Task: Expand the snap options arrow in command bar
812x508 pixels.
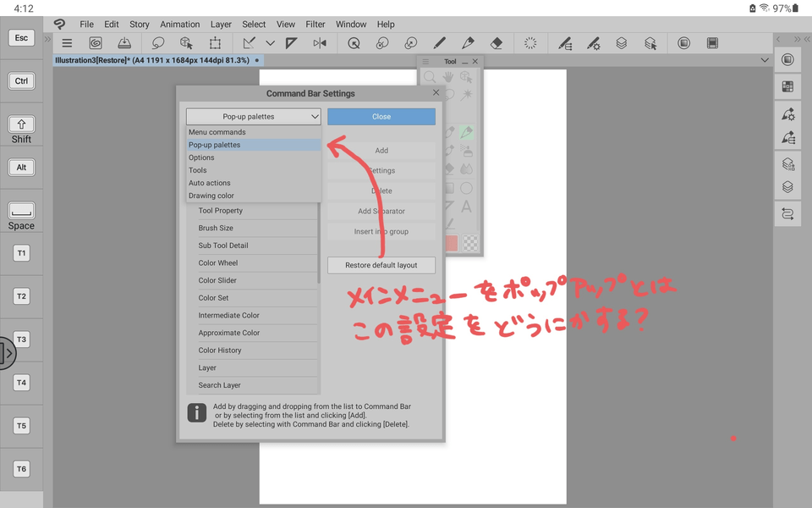Action: tap(271, 43)
